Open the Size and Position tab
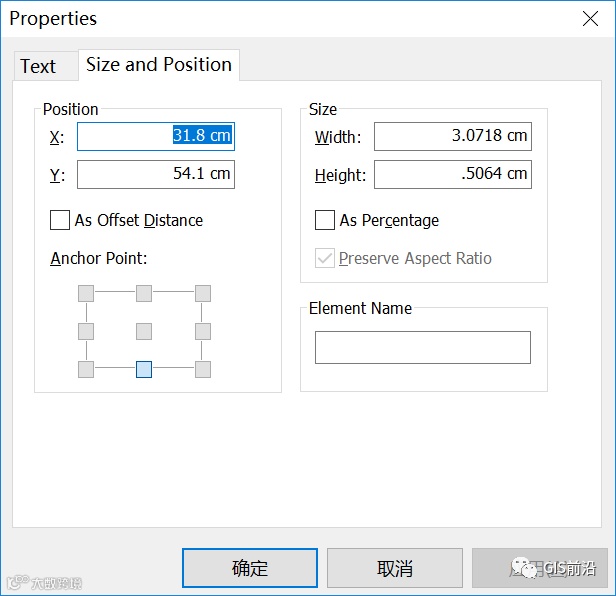Viewport: 616px width, 596px height. (x=159, y=64)
